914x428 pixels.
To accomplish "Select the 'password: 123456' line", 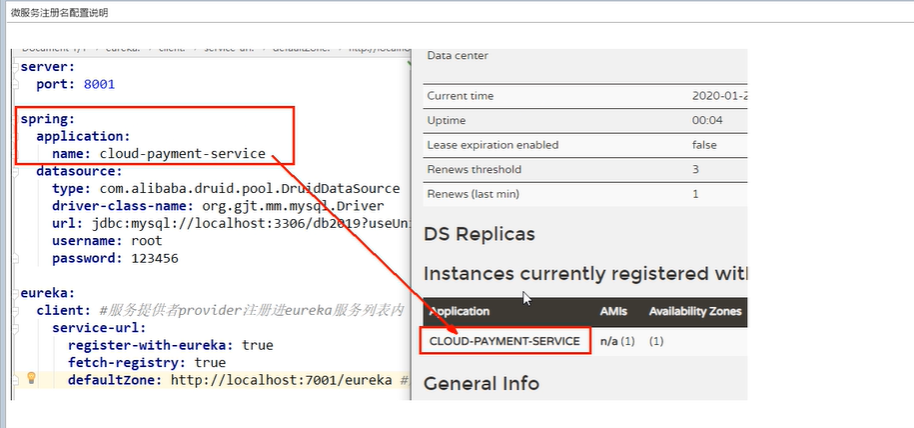I will [115, 258].
